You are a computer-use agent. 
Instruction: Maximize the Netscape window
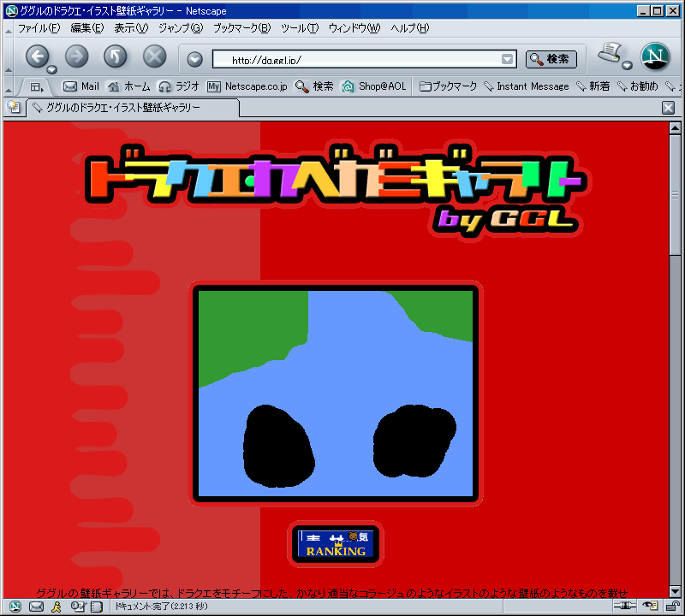point(657,11)
